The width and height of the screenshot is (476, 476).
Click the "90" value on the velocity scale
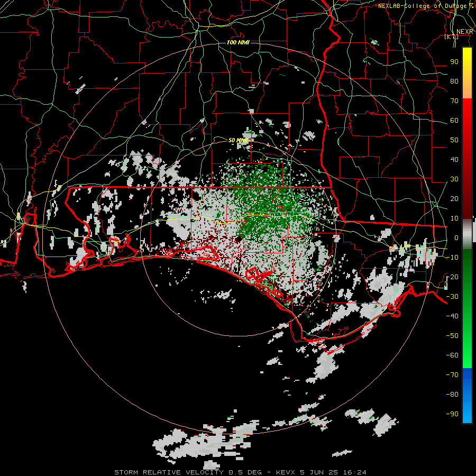pos(454,62)
